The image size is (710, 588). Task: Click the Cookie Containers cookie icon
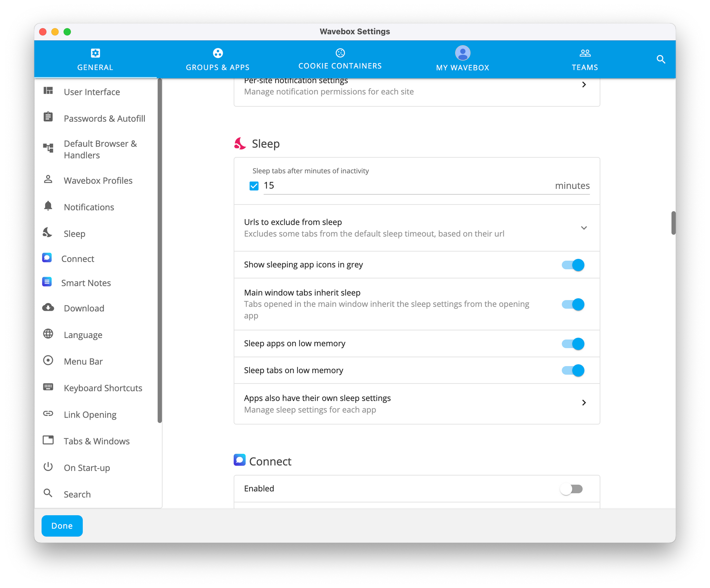340,53
